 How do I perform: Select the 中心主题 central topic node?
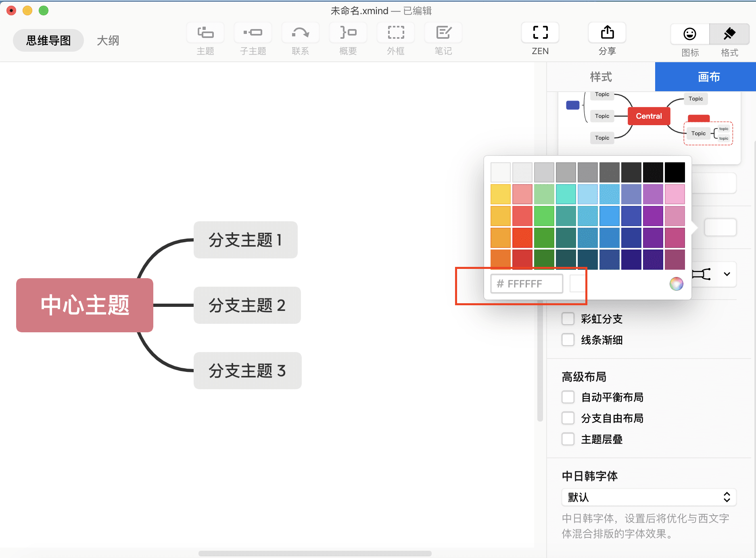point(85,305)
